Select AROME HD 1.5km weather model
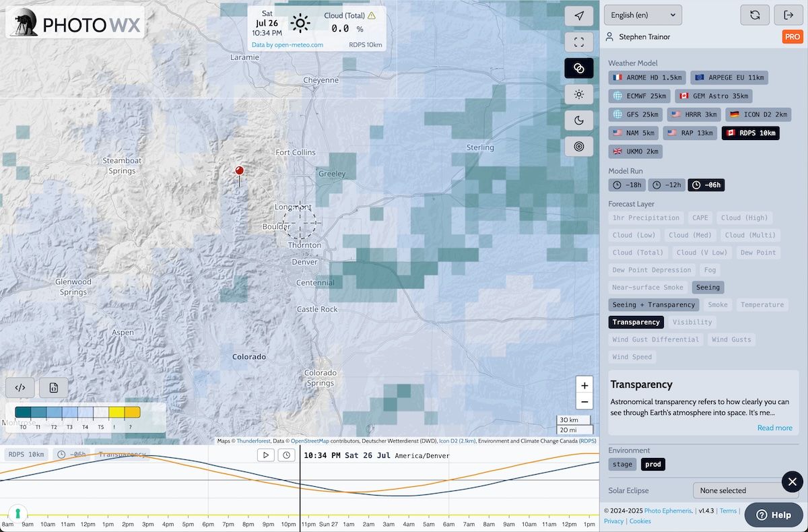The height and width of the screenshot is (532, 808). tap(647, 77)
